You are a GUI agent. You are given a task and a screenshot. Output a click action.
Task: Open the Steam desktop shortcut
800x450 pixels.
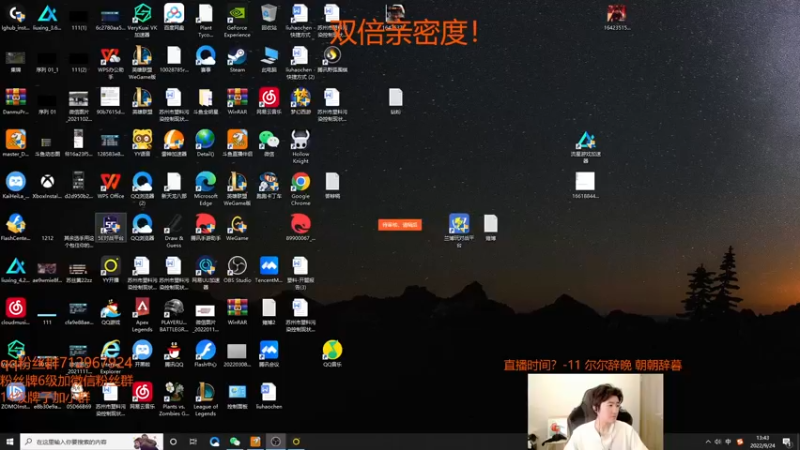click(x=237, y=59)
